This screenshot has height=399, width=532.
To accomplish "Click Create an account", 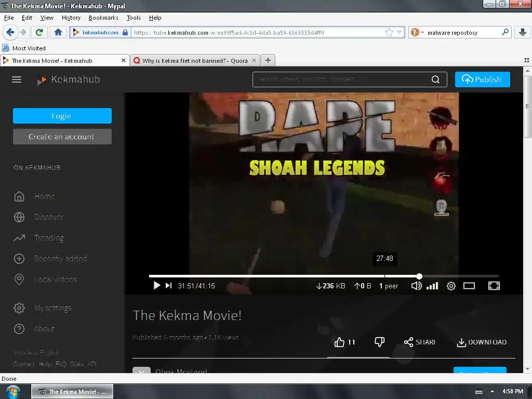I will pos(62,137).
